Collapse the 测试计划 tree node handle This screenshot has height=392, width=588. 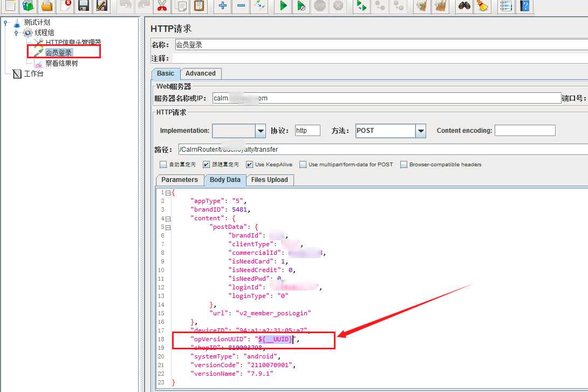(5, 23)
